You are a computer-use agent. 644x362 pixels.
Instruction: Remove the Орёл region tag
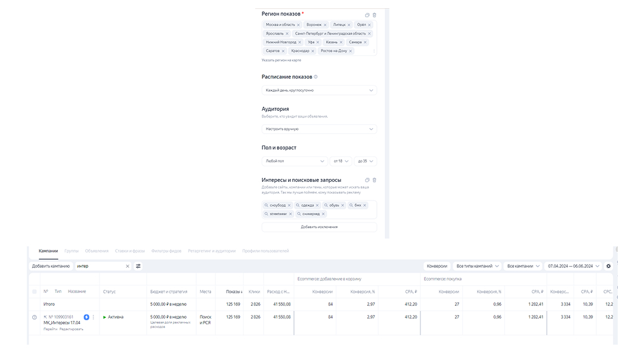(369, 25)
